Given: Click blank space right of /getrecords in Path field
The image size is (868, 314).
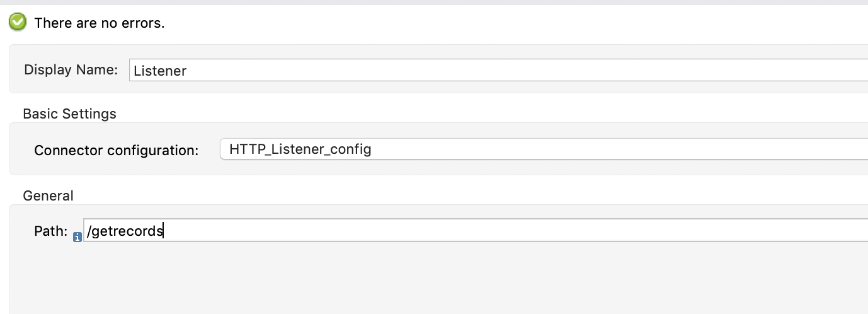Looking at the screenshot, I should [504, 231].
